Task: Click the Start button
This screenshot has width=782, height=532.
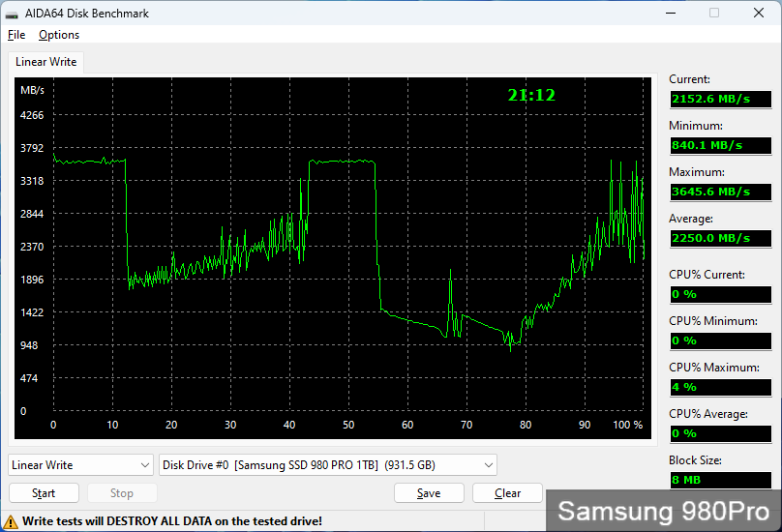Action: [x=44, y=493]
